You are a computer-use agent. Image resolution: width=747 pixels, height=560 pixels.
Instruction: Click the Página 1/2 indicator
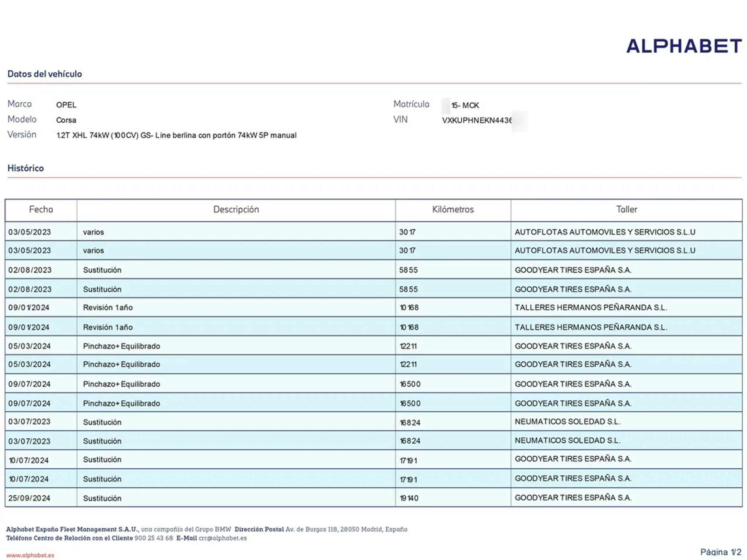[x=721, y=552]
